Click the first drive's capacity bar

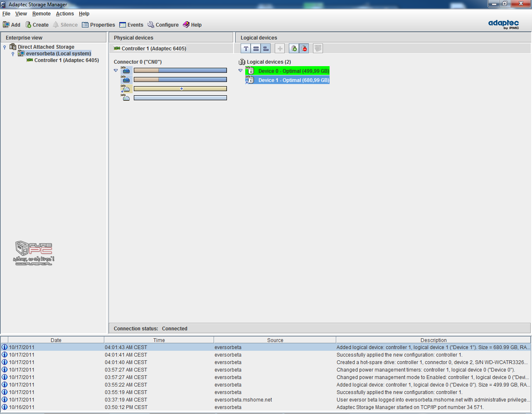click(180, 70)
